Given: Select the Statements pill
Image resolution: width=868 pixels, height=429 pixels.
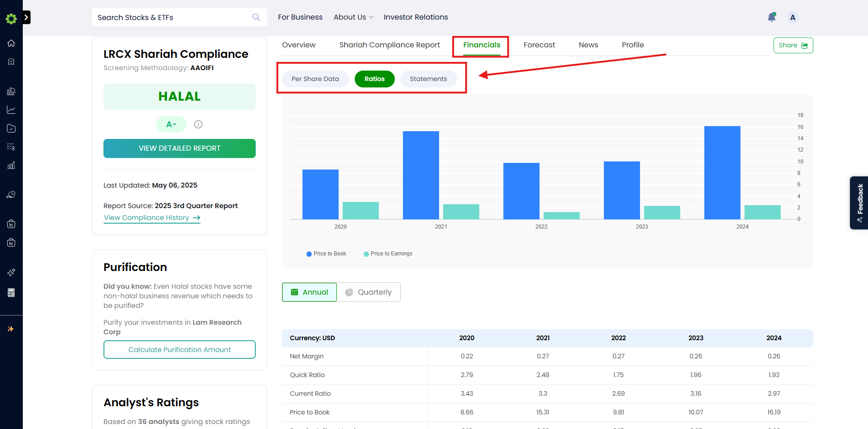Looking at the screenshot, I should pos(429,79).
